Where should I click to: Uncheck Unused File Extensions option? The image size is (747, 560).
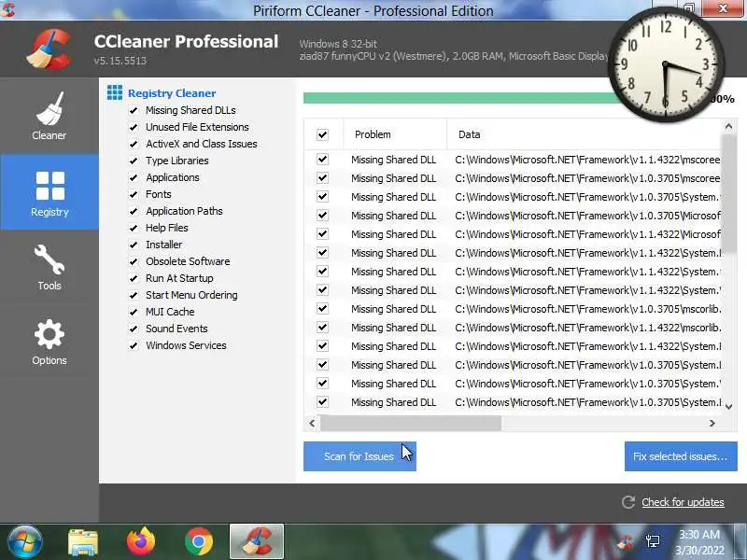click(x=134, y=127)
